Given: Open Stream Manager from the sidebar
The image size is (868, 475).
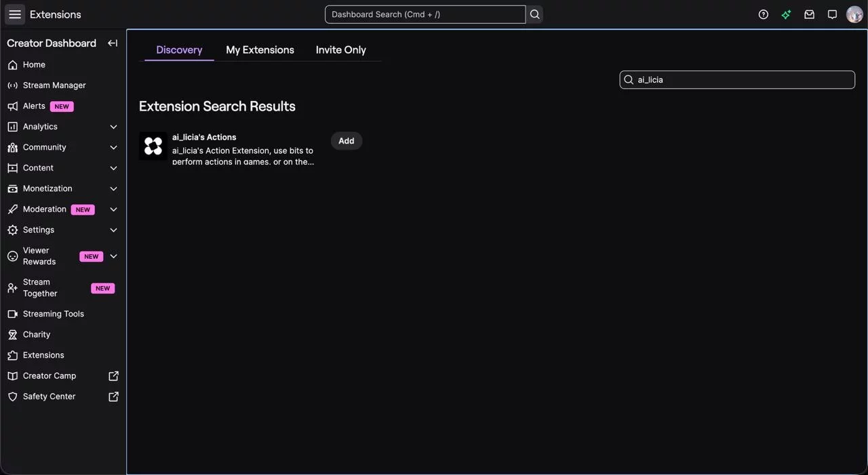Looking at the screenshot, I should point(54,84).
